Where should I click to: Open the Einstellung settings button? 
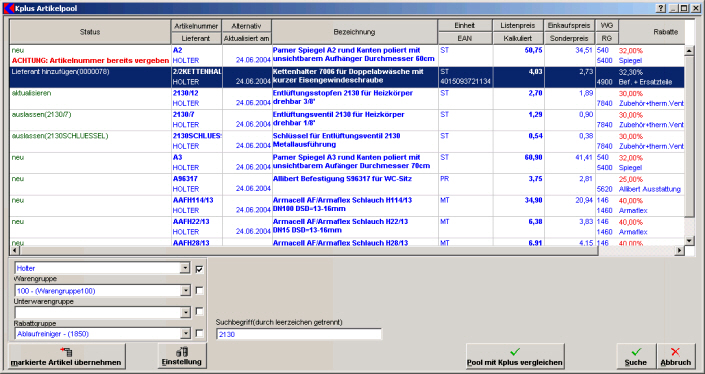point(182,356)
